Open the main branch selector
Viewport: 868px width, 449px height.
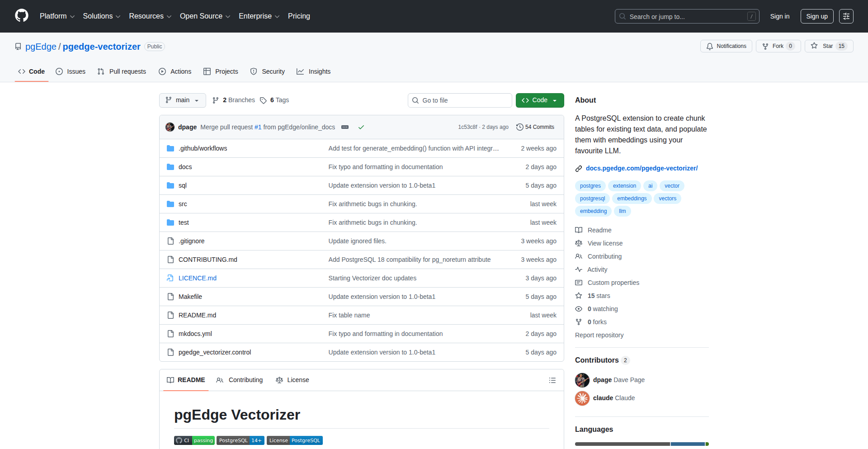182,100
